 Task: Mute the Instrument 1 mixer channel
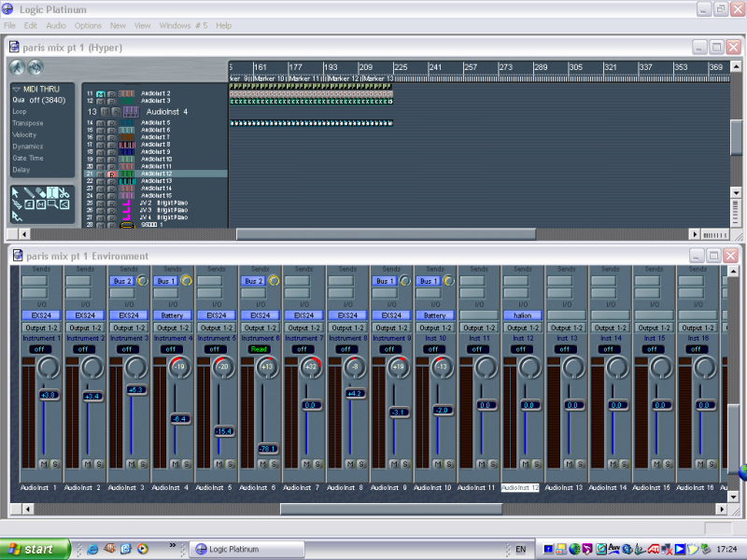(43, 463)
